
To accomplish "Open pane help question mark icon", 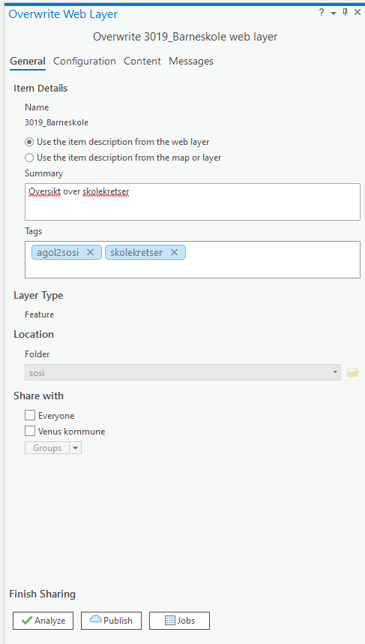I will 321,13.
